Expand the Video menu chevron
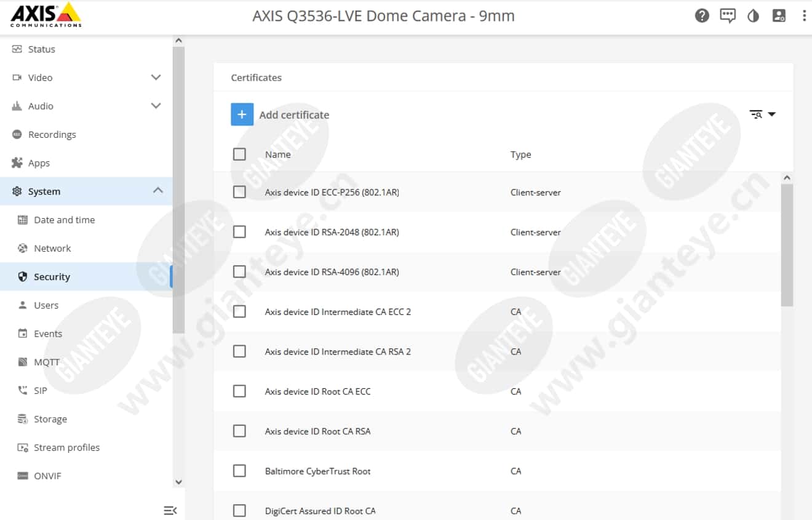Viewport: 812px width, 520px height. click(x=156, y=78)
